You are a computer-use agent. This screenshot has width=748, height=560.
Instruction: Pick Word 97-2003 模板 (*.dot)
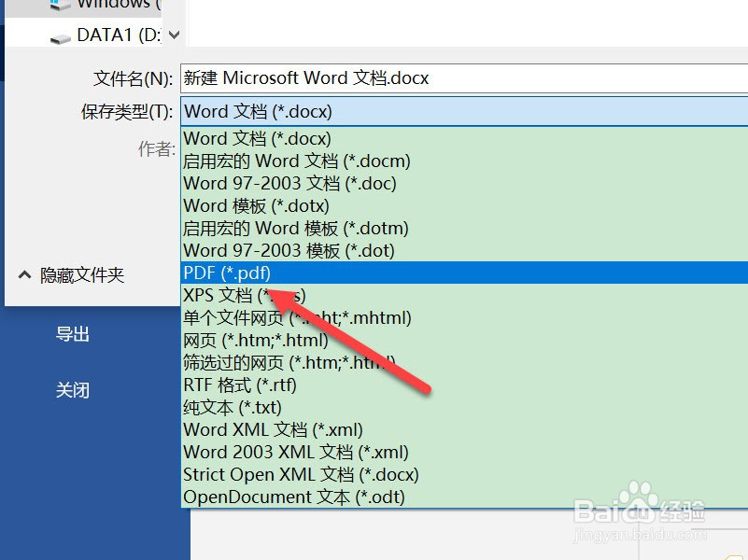(464, 250)
